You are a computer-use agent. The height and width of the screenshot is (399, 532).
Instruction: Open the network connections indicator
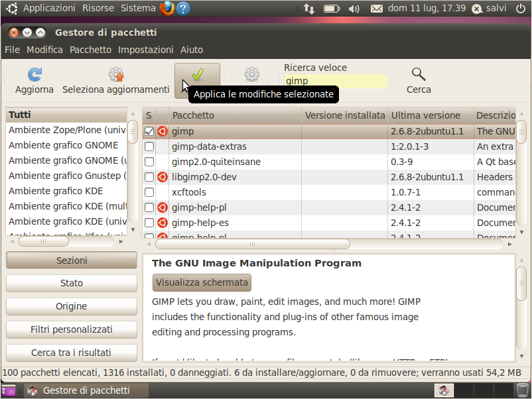(308, 9)
